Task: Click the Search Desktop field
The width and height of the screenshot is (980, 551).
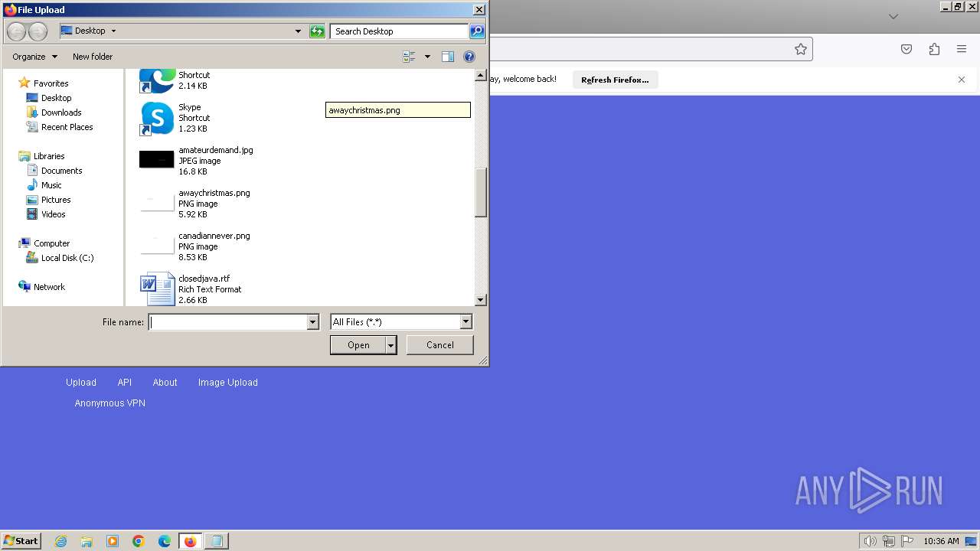Action: (400, 31)
